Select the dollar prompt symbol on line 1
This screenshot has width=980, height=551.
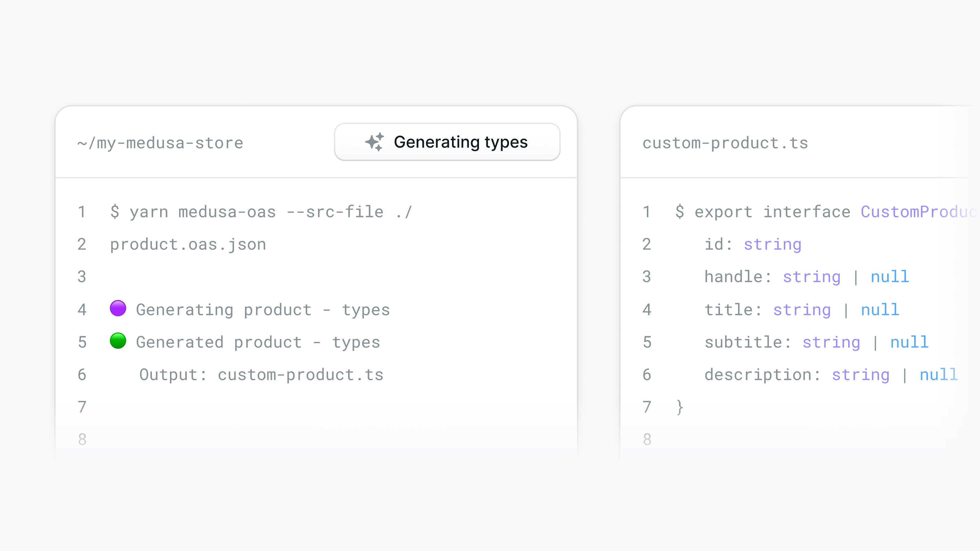[115, 212]
